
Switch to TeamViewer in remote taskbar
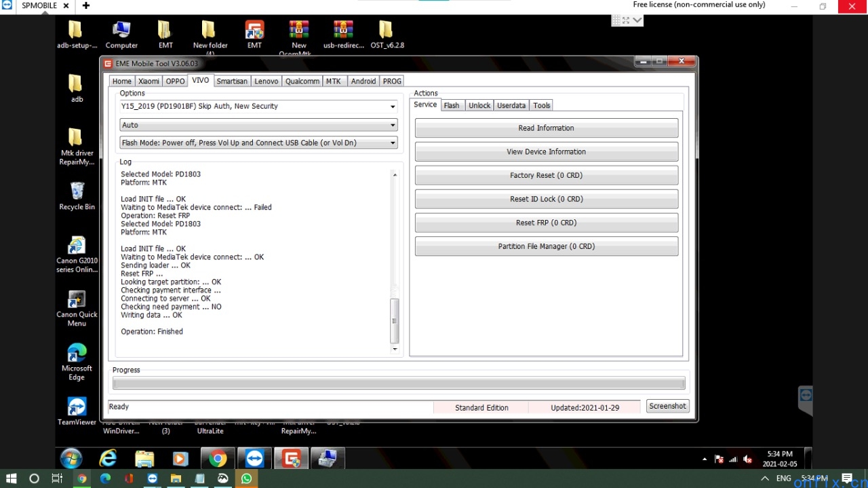click(x=254, y=459)
